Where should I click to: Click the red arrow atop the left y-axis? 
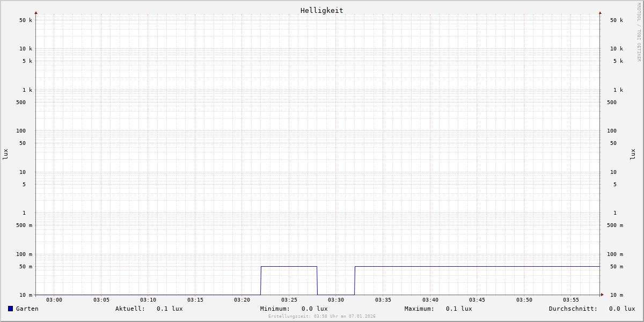click(36, 12)
